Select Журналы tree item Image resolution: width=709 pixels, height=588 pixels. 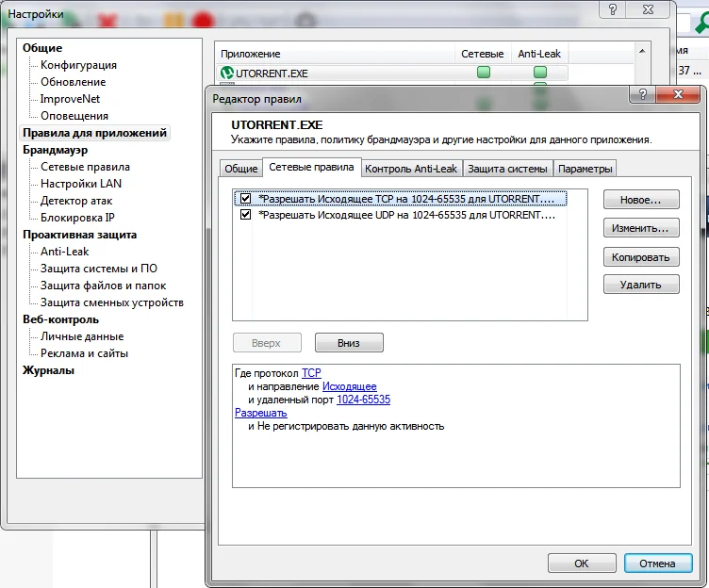[48, 370]
